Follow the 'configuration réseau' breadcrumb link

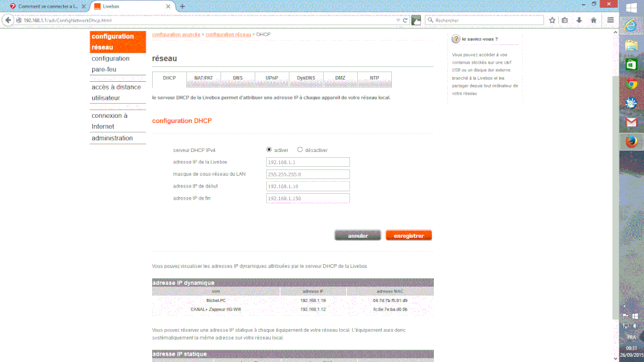(x=228, y=35)
